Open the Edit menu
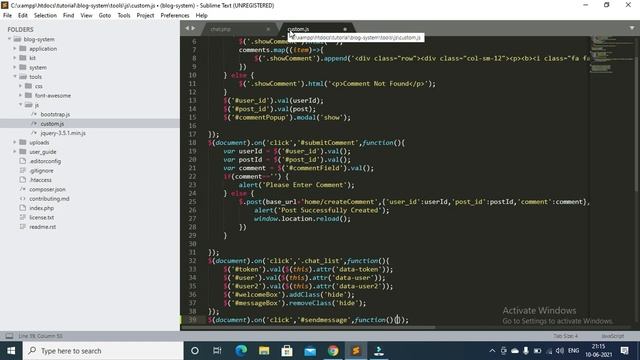Viewport: 640px width, 360px height. tap(23, 15)
